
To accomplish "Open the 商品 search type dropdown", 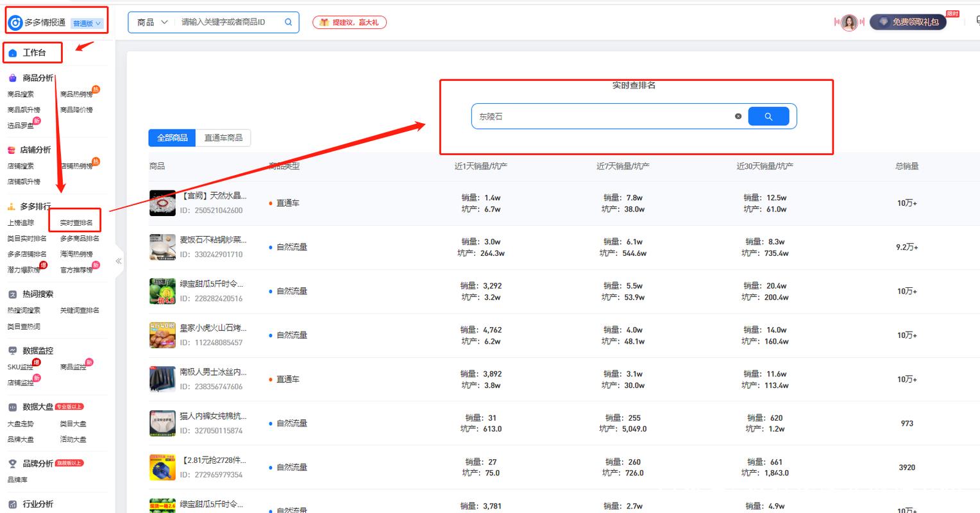I will pos(152,22).
